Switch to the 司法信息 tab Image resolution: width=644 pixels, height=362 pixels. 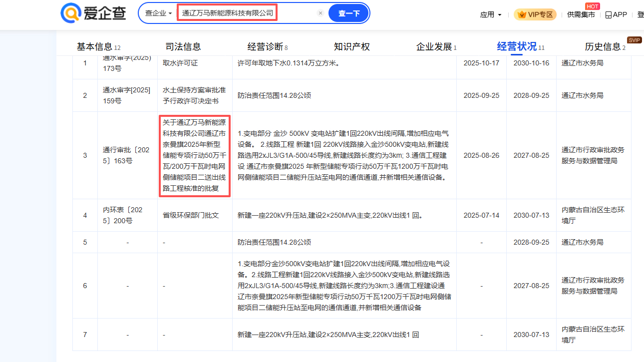[x=183, y=47]
